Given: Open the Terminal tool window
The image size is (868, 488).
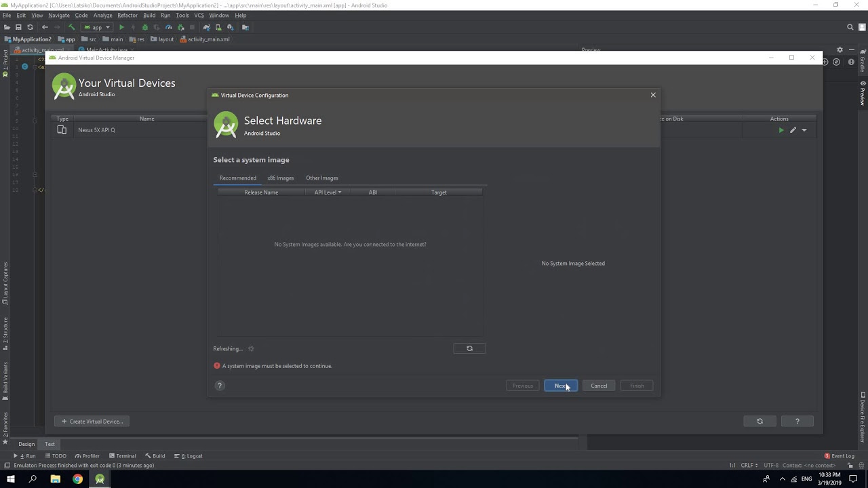Looking at the screenshot, I should coord(122,456).
